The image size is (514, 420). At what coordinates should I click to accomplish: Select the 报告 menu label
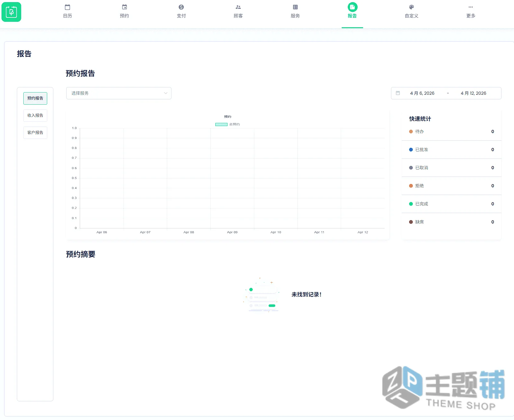point(352,16)
